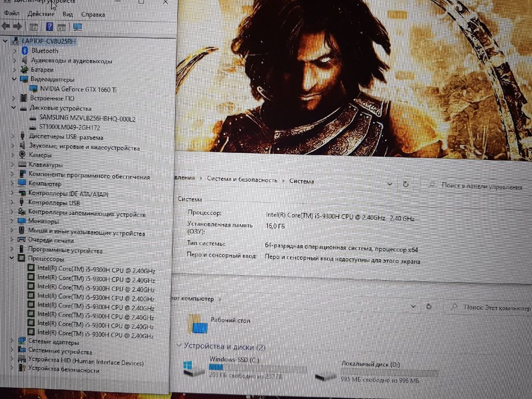Image resolution: width=532 pixels, height=399 pixels.
Task: Open the Вид menu
Action: [x=68, y=14]
